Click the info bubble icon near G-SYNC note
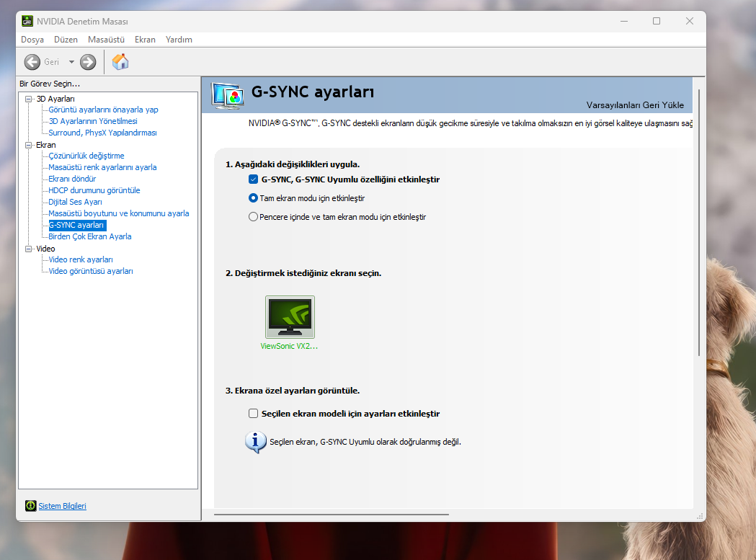This screenshot has width=756, height=560. (x=255, y=442)
